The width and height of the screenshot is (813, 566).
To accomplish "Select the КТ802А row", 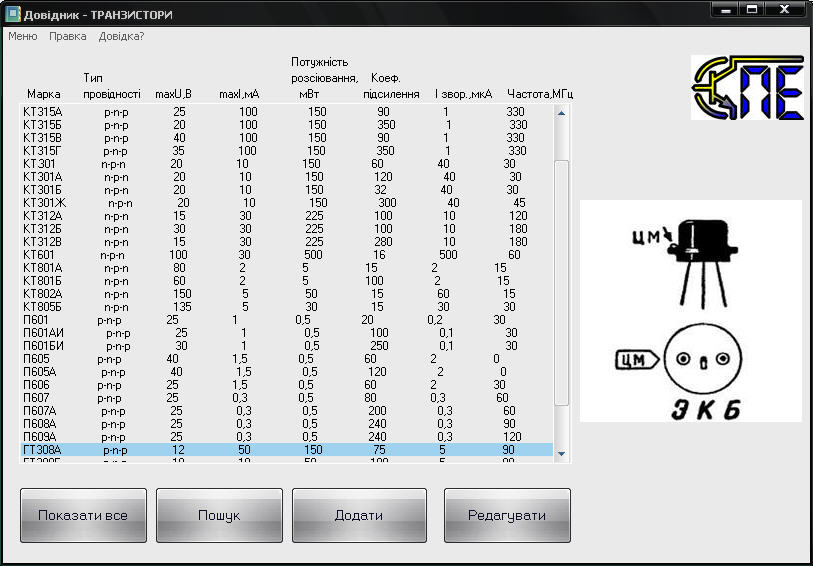I will coord(287,294).
